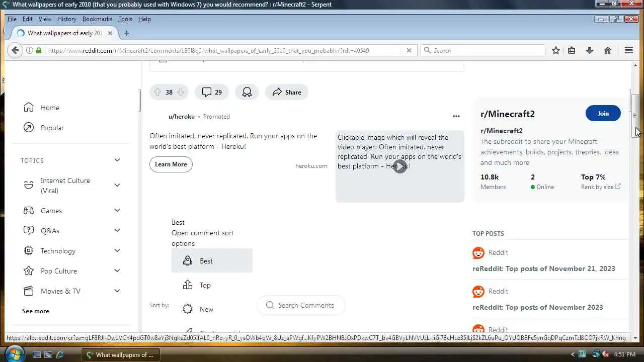Image resolution: width=644 pixels, height=362 pixels.
Task: Open the promoted post options ellipsis
Action: click(456, 116)
